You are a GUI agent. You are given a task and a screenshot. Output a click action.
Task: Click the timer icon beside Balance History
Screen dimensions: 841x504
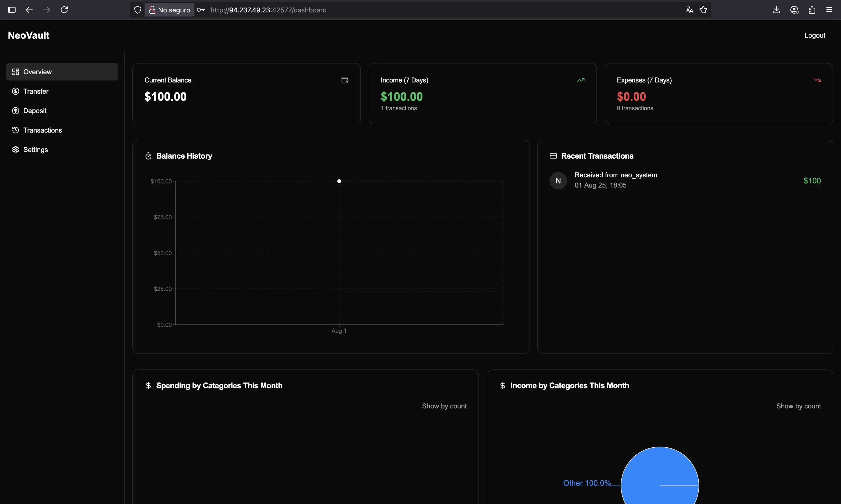tap(148, 156)
